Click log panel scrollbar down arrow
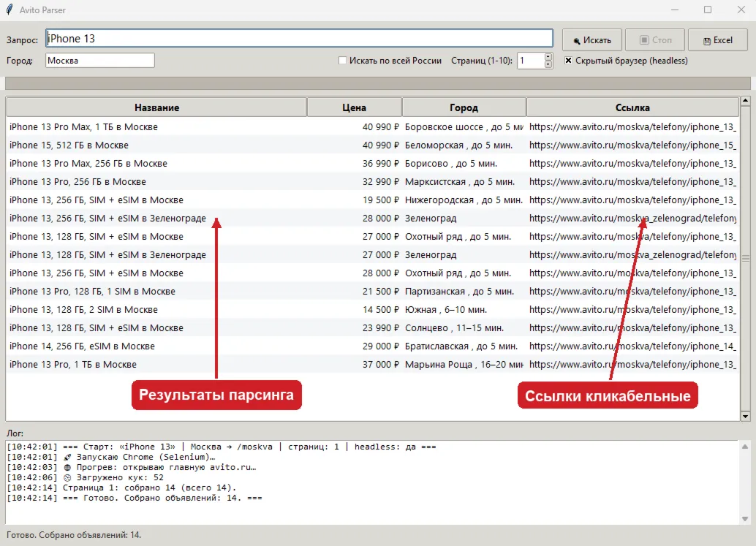756x546 pixels. click(x=745, y=519)
